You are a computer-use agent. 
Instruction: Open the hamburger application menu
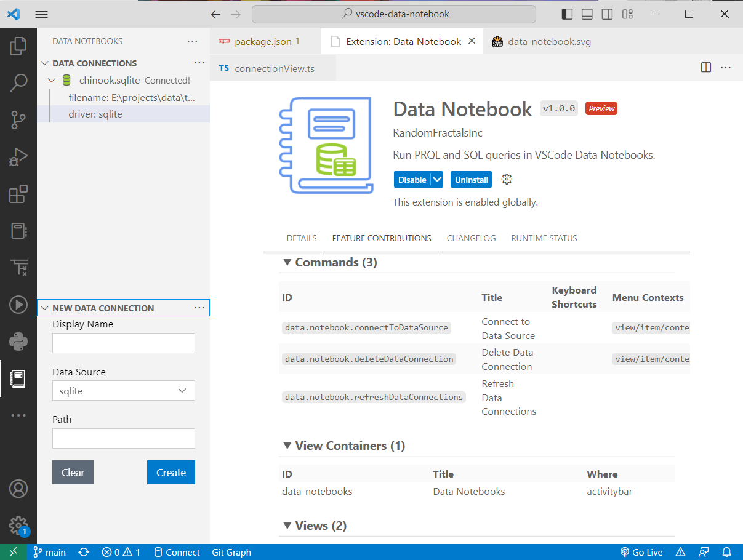41,14
